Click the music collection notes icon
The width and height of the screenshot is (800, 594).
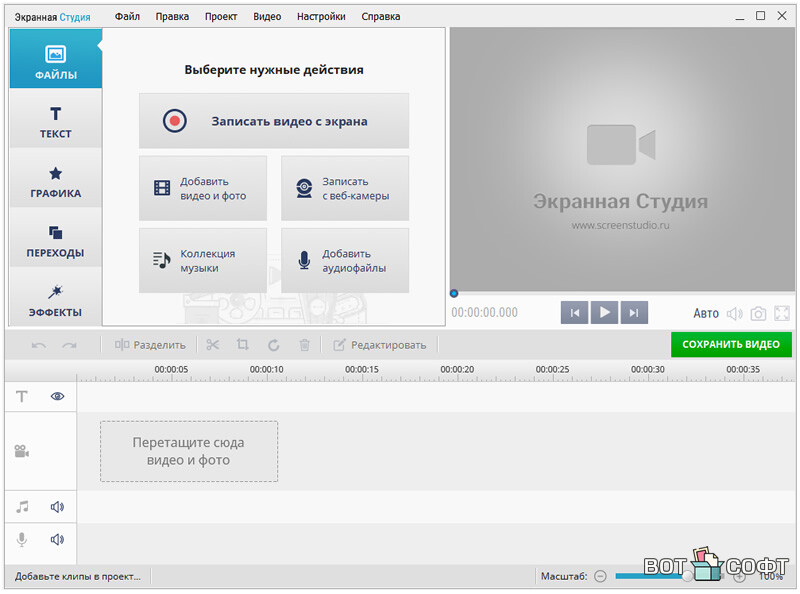[x=162, y=260]
